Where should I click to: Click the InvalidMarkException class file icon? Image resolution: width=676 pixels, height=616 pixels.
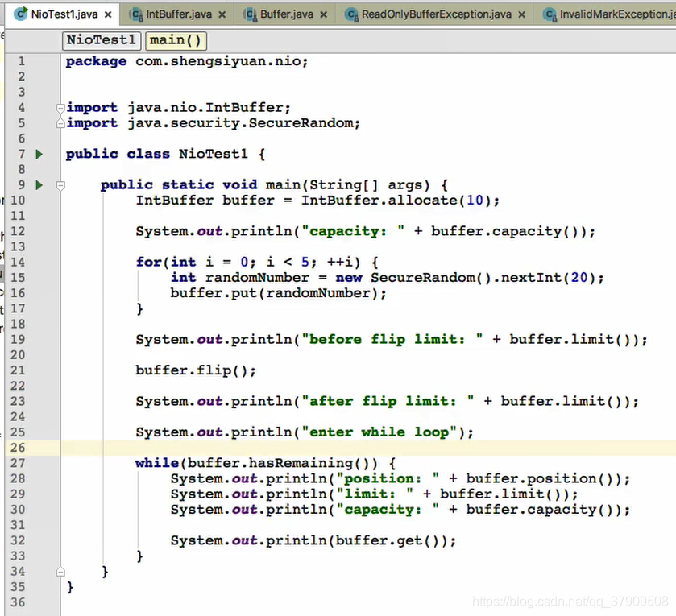coord(550,14)
